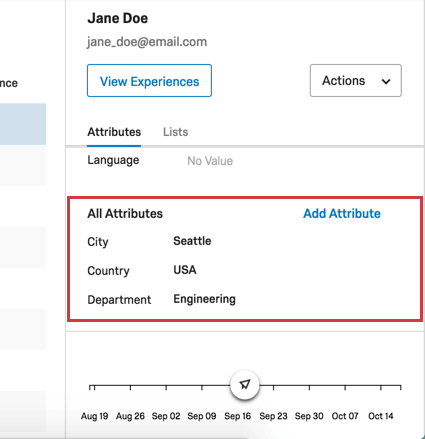This screenshot has height=439, width=425.
Task: Click the Add Attribute link
Action: point(342,214)
